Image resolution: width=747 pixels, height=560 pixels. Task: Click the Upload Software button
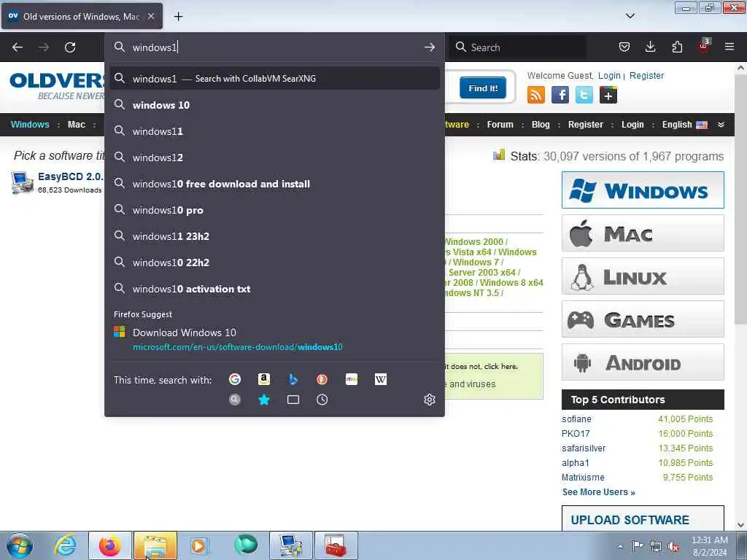coord(643,518)
